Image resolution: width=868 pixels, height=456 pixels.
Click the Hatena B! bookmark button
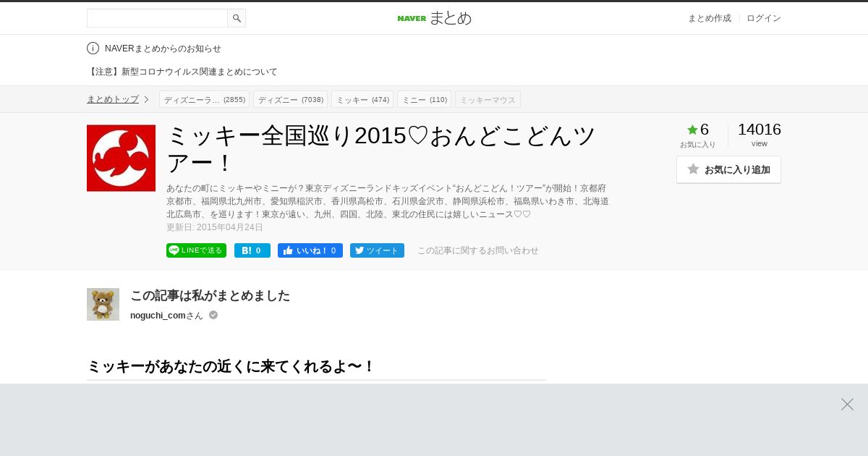pyautogui.click(x=252, y=250)
